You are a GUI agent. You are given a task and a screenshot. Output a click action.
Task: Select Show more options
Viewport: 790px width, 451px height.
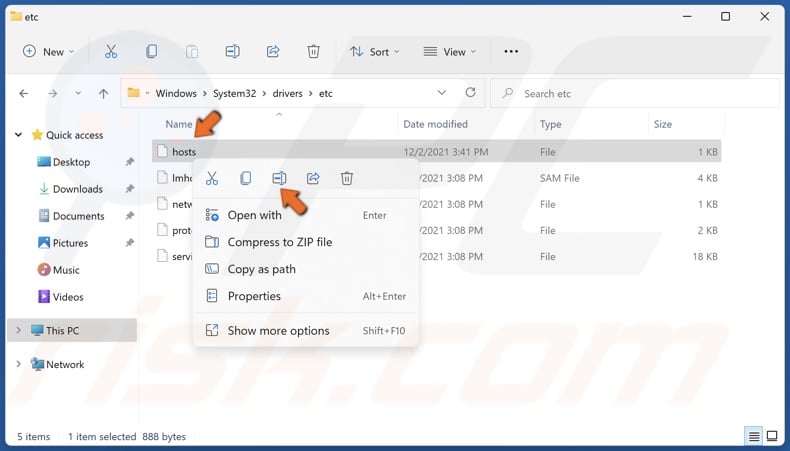[x=305, y=331]
